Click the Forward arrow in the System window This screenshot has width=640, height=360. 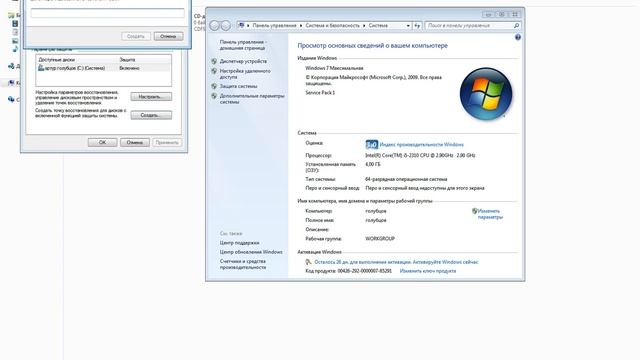pyautogui.click(x=225, y=26)
